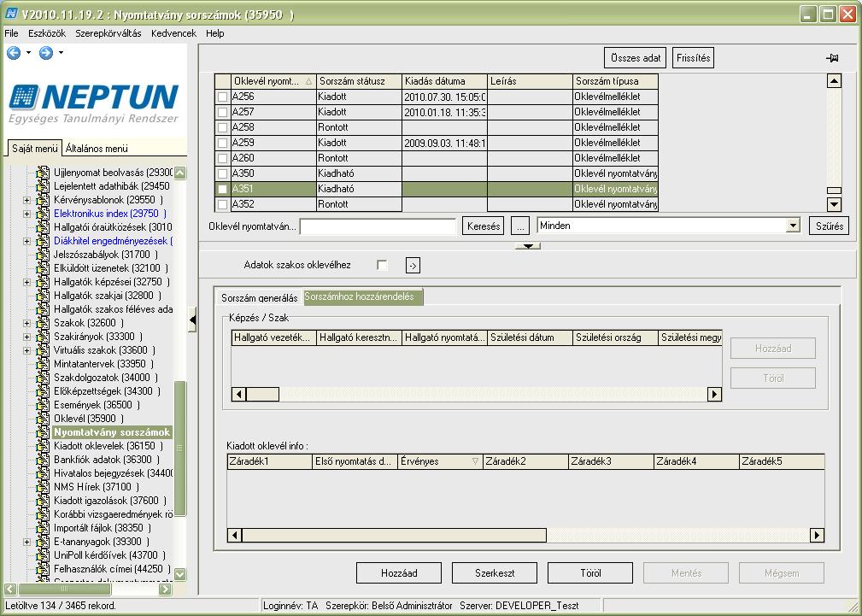The image size is (862, 616).
Task: Expand the Szakirányok (33300) tree node
Action: (27, 337)
